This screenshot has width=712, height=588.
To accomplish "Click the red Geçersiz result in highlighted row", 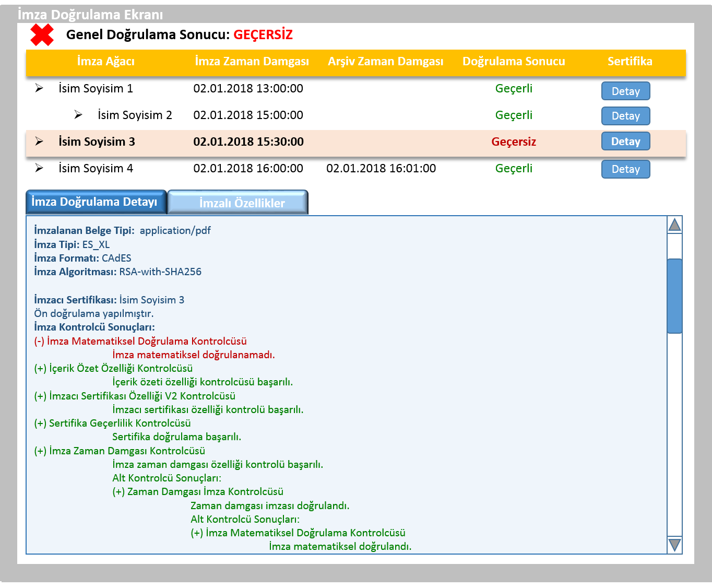I will 514,142.
